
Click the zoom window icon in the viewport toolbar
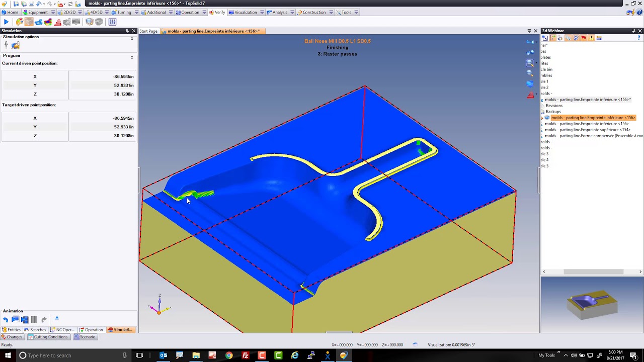point(530,63)
